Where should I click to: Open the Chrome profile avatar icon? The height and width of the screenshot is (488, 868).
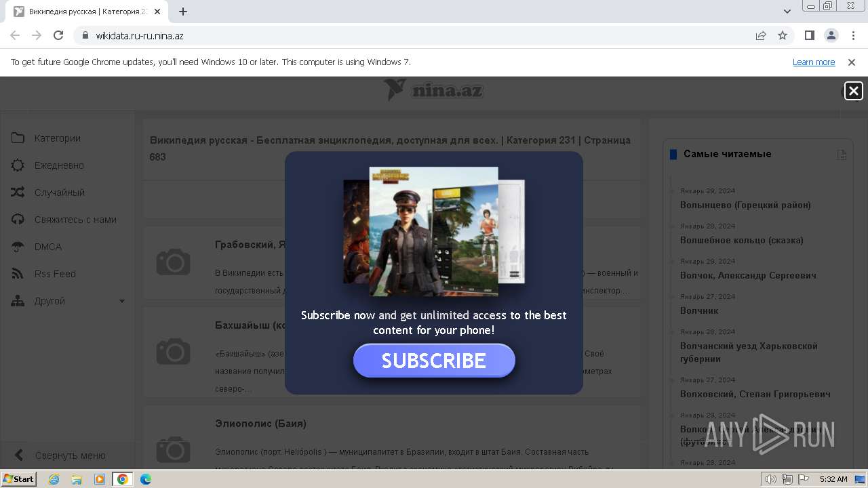[831, 35]
